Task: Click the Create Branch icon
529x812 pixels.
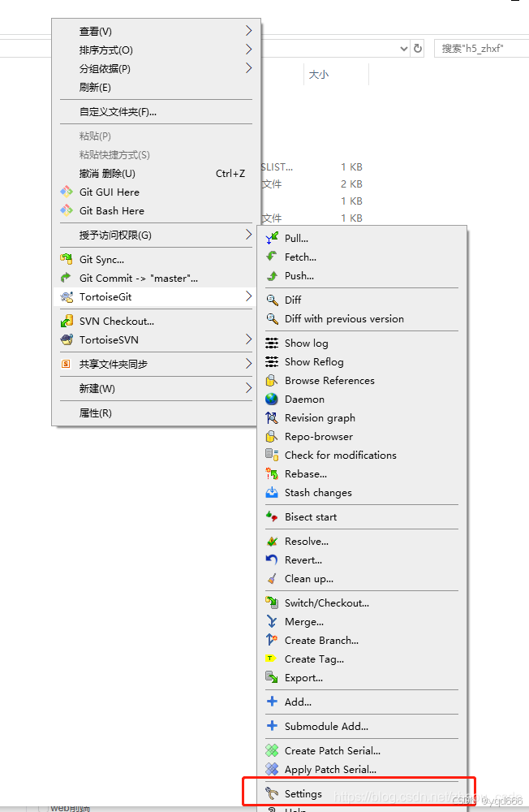Action: (x=272, y=640)
